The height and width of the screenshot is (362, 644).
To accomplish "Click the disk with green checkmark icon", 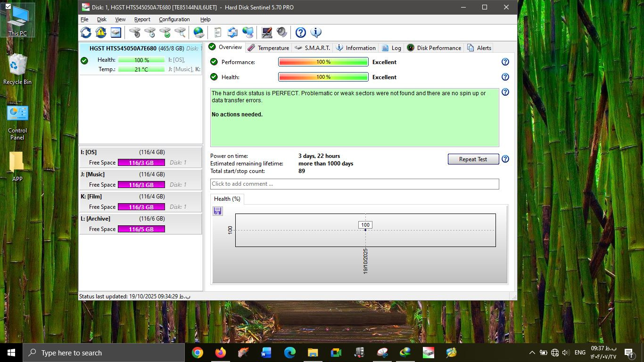I will coord(165,33).
